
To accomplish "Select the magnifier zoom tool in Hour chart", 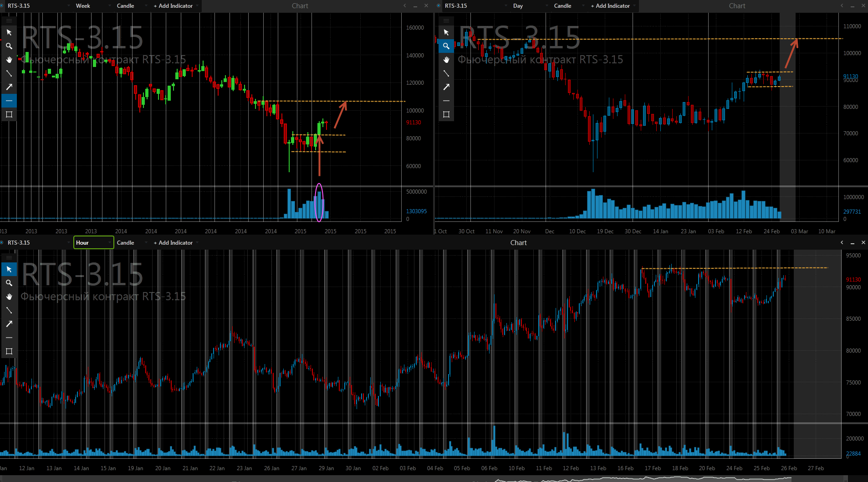I will click(9, 283).
